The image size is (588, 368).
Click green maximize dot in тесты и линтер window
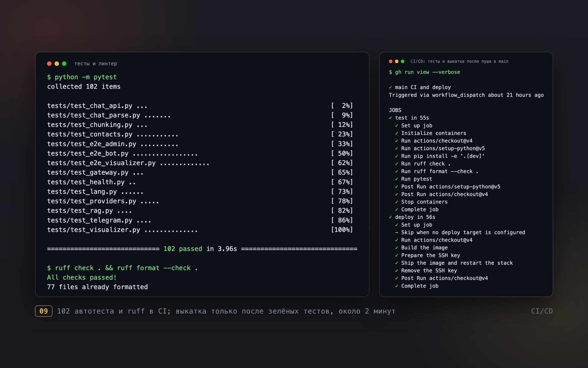64,64
